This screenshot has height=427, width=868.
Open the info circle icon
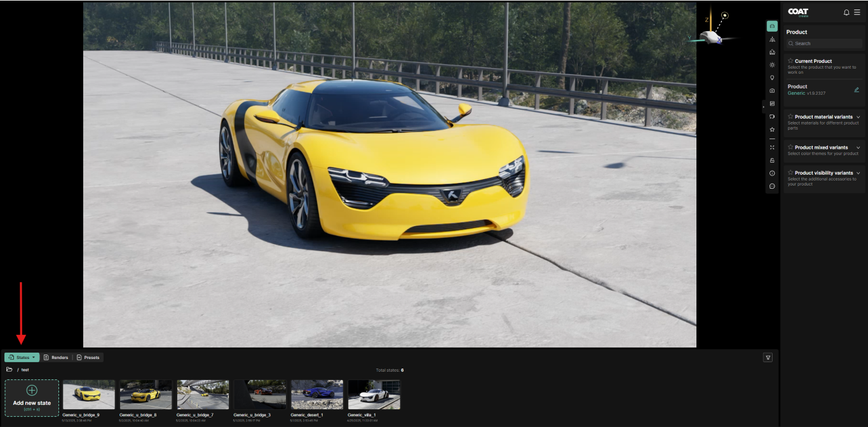pyautogui.click(x=772, y=173)
